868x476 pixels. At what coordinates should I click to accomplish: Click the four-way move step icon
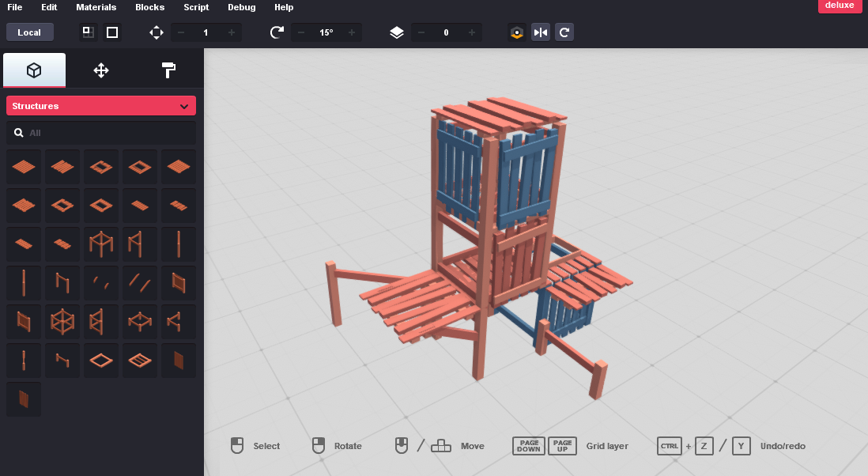point(157,32)
